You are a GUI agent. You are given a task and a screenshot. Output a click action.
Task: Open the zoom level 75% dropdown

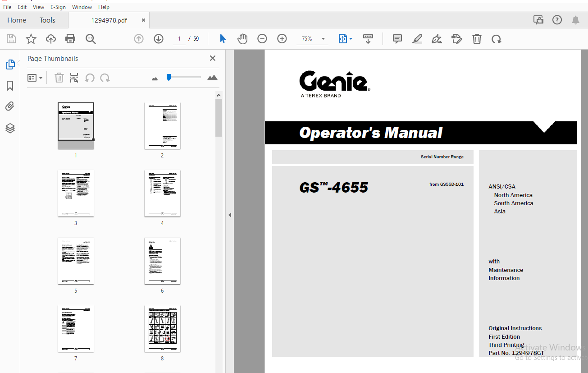click(x=313, y=39)
